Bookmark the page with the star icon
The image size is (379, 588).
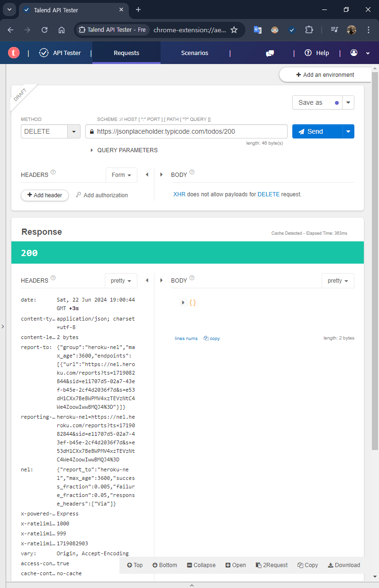tap(234, 30)
